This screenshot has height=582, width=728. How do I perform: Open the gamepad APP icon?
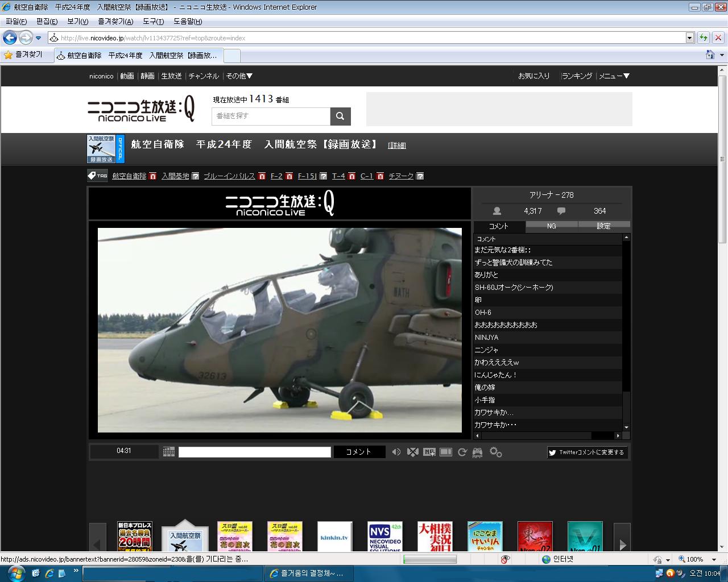[477, 452]
